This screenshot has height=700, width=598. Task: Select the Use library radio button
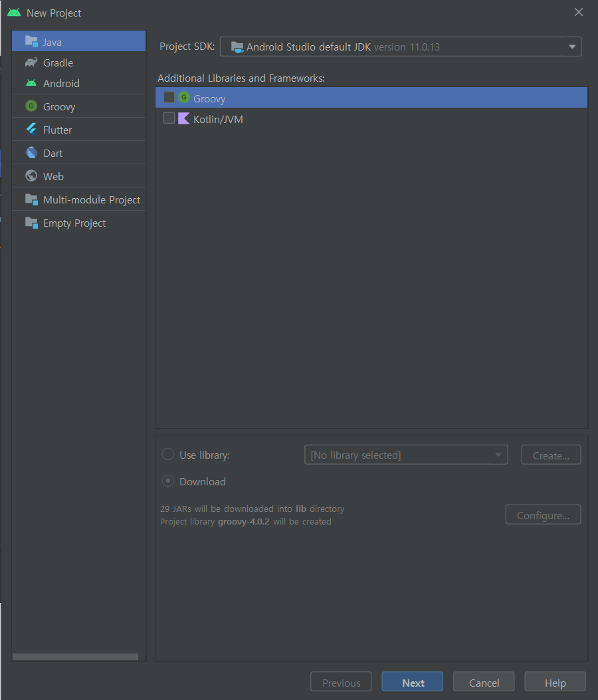pos(168,454)
